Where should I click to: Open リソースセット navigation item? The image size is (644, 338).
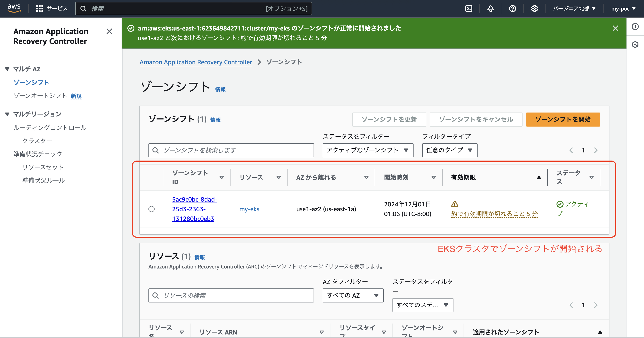(43, 167)
